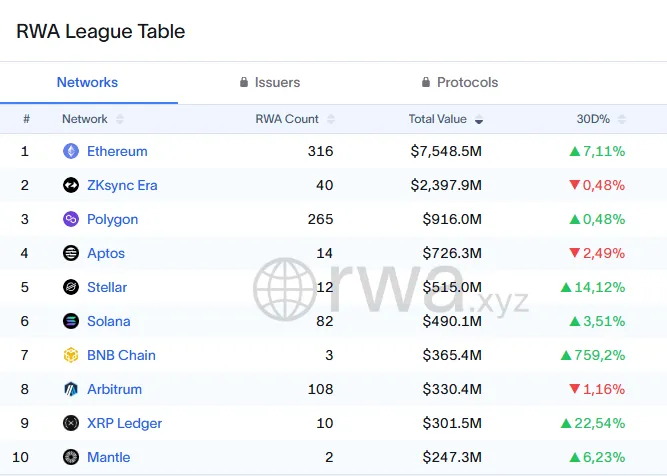Viewport: 667px width, 476px height.
Task: Click the Mantle logo icon
Action: 71,457
